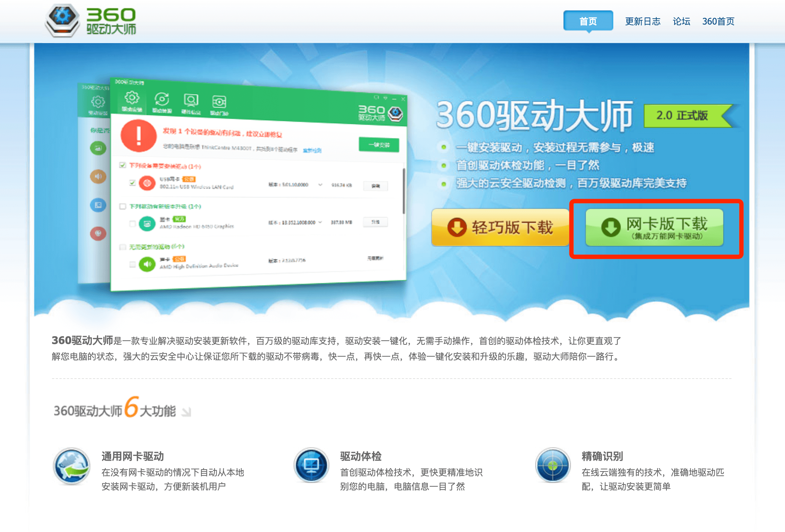The width and height of the screenshot is (785, 532).
Task: Click the 首创驱动体检功能 feature bullet line
Action: coord(528,165)
